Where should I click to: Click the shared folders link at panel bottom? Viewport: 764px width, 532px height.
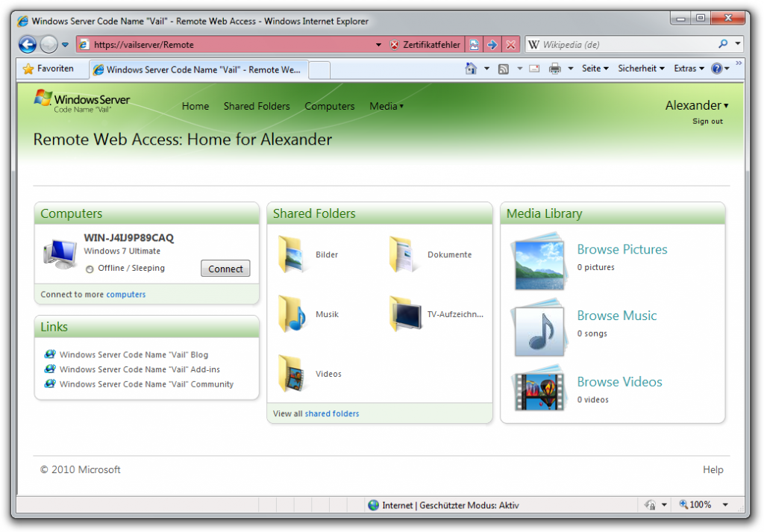click(x=332, y=413)
